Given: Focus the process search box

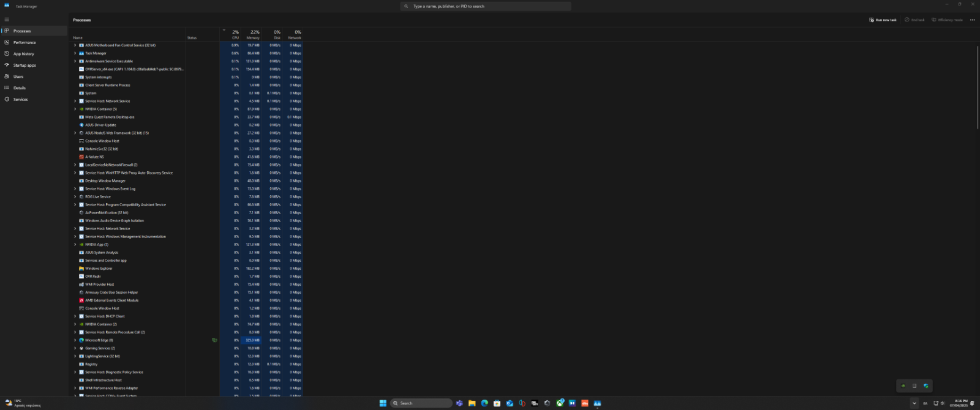Looking at the screenshot, I should pos(486,6).
